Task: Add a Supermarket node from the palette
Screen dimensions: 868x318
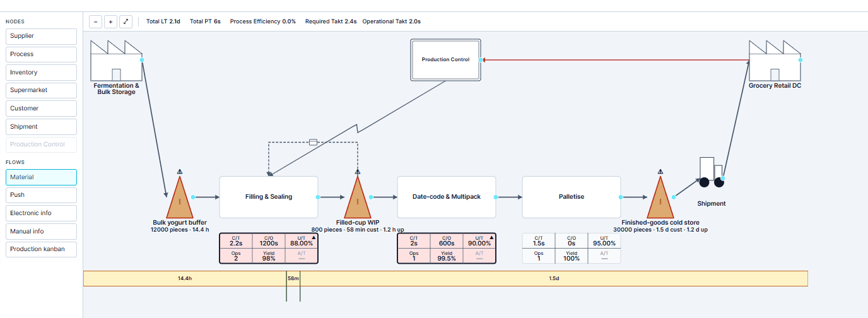Action: 41,90
